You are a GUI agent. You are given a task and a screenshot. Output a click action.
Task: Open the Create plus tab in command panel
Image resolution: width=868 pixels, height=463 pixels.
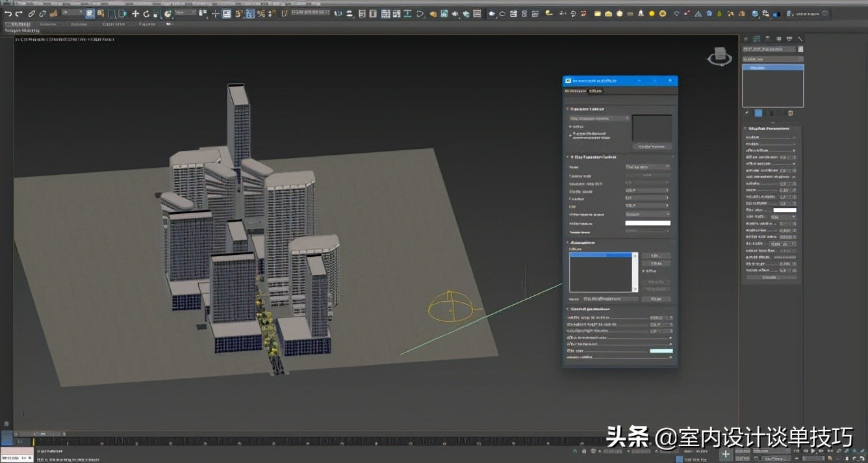pyautogui.click(x=746, y=39)
